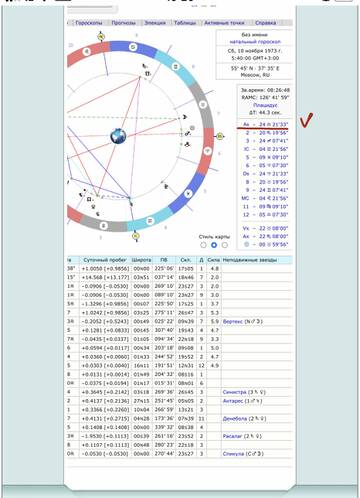Open the Элекция menu

pos(155,23)
